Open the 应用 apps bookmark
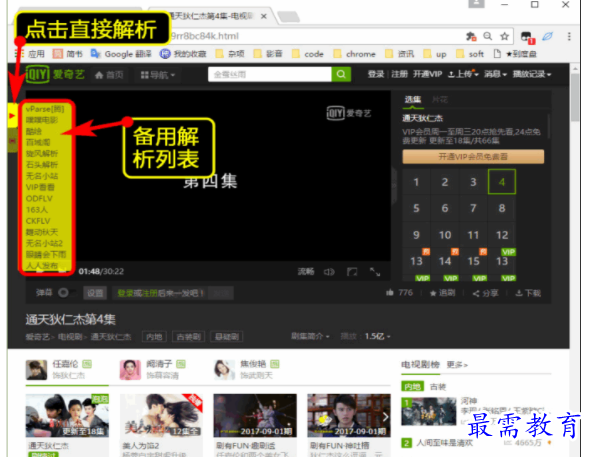The image size is (589, 457). point(30,54)
